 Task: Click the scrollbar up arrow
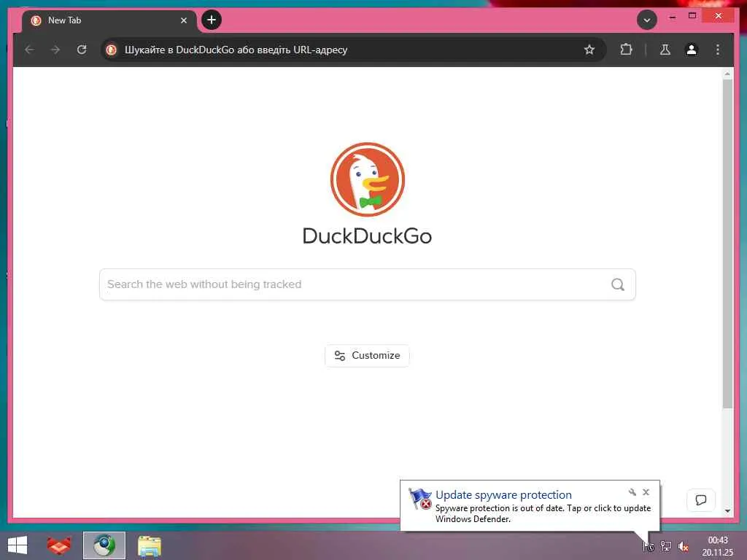tap(727, 74)
